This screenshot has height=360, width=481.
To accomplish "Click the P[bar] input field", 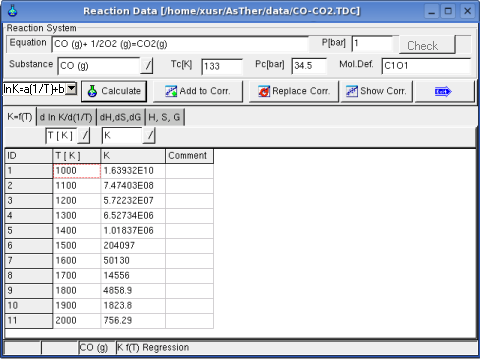I will [373, 44].
